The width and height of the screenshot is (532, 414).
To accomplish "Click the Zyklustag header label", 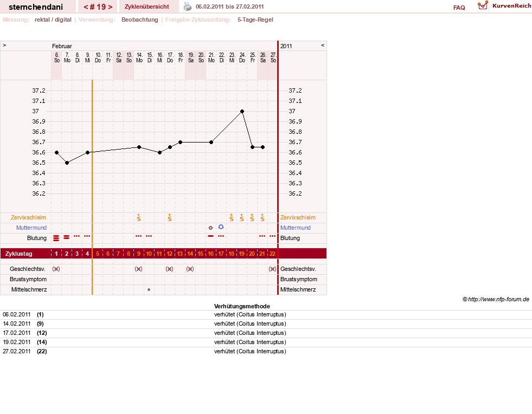I will click(x=18, y=254).
